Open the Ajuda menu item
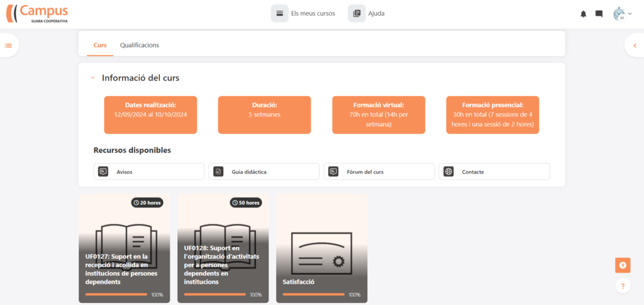 click(367, 14)
